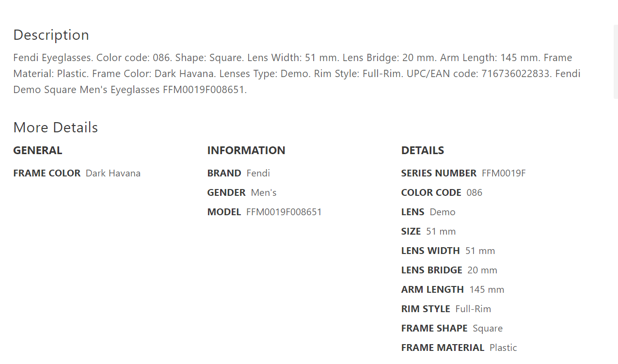Click the COLOR CODE value 086
The width and height of the screenshot is (618, 364).
474,192
